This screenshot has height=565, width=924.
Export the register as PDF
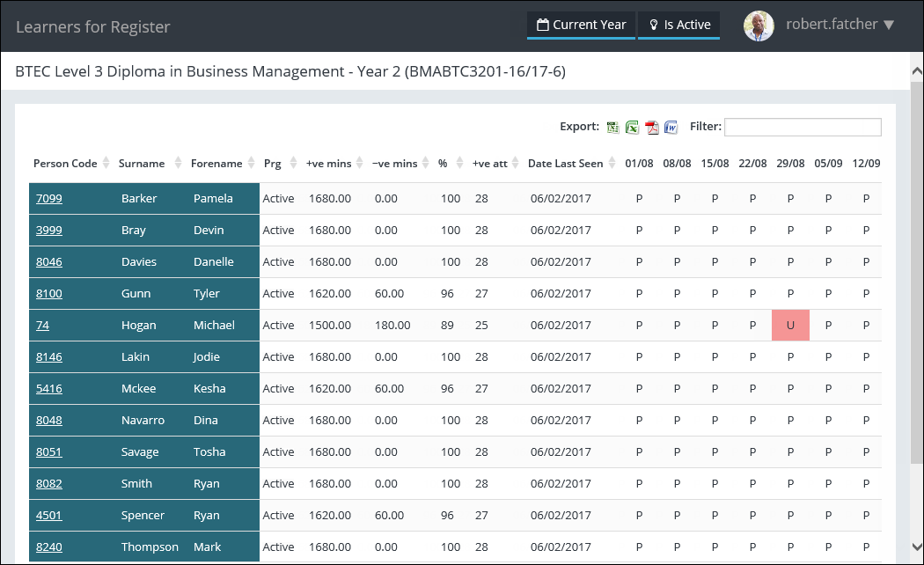651,127
